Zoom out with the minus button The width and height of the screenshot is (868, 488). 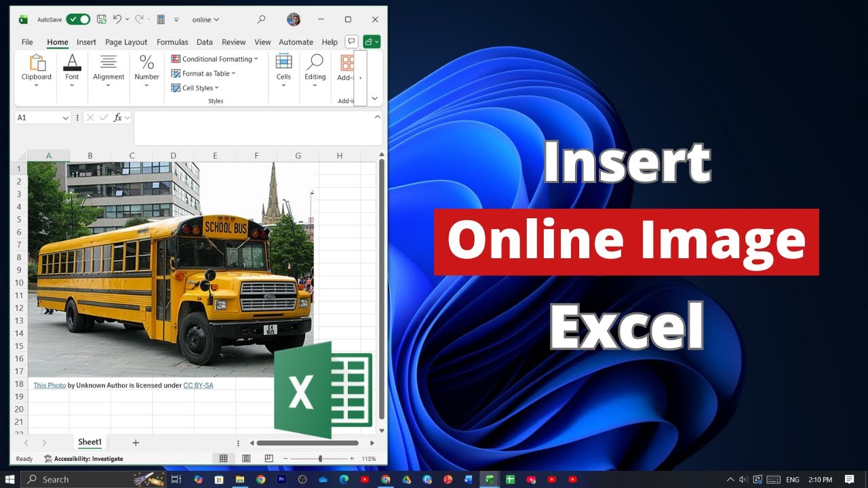[x=285, y=459]
